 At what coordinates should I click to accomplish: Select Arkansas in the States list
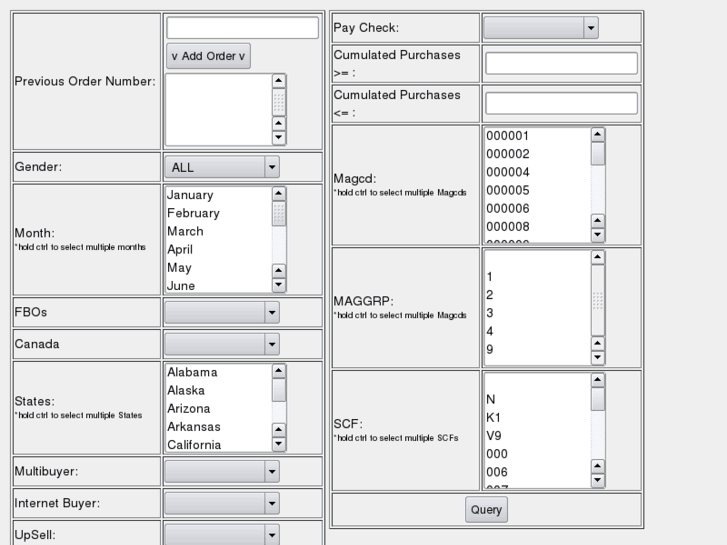coord(218,426)
